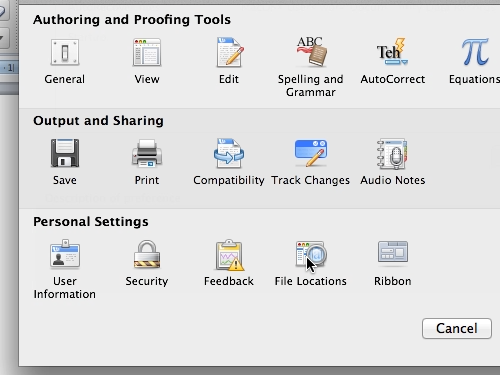Open User Information ID badge icon
Screen dimensions: 500x375
point(65,253)
